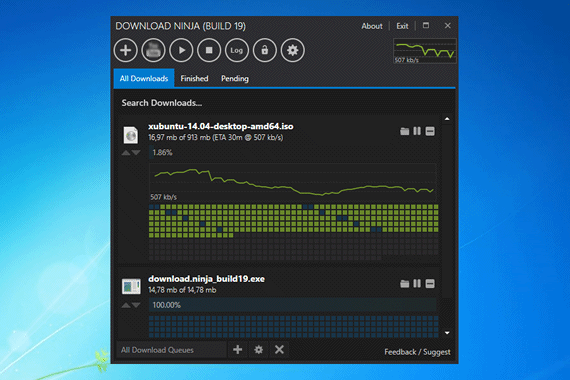
Task: Click the xubuntu size and ETA text
Action: pos(216,137)
